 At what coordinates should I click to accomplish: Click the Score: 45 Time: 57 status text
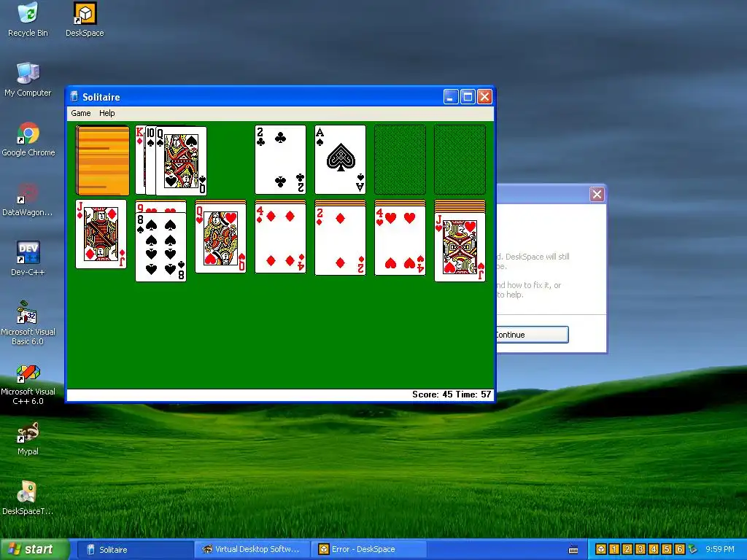(x=451, y=394)
